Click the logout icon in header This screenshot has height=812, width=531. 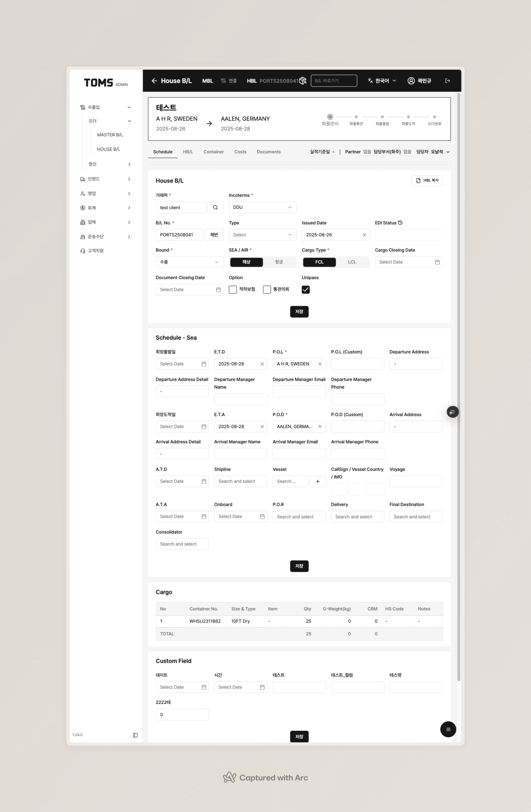pos(447,81)
